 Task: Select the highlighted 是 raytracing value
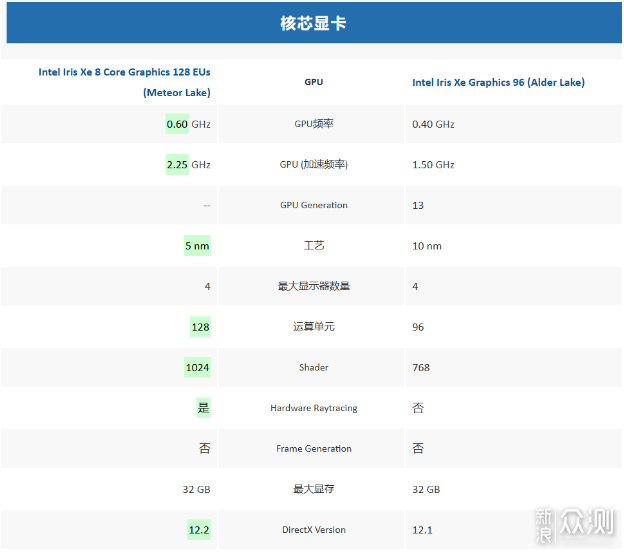click(x=203, y=408)
